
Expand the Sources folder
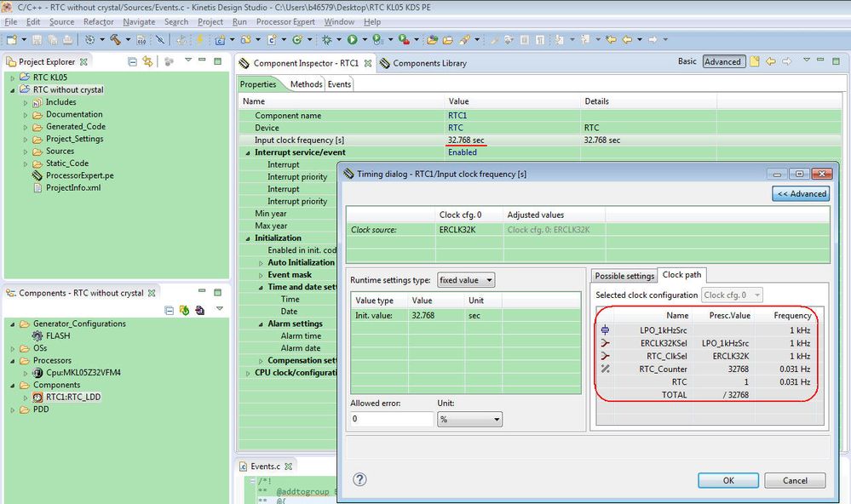[x=25, y=152]
